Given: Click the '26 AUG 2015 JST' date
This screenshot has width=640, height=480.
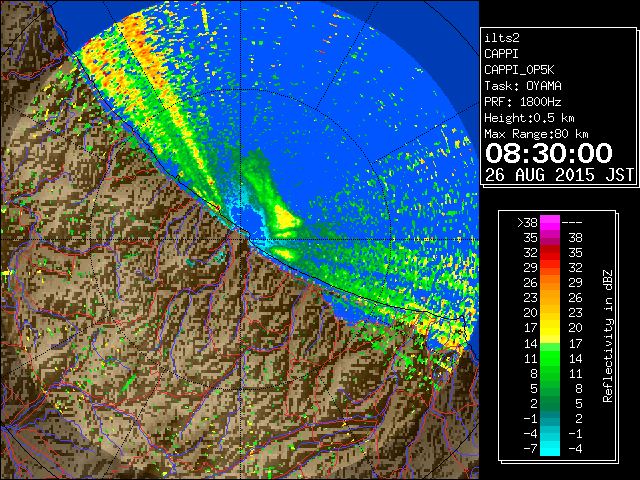Looking at the screenshot, I should [559, 175].
